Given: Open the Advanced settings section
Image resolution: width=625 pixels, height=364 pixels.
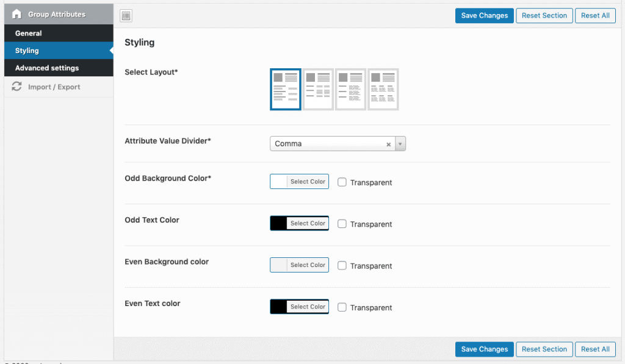Looking at the screenshot, I should coord(47,68).
